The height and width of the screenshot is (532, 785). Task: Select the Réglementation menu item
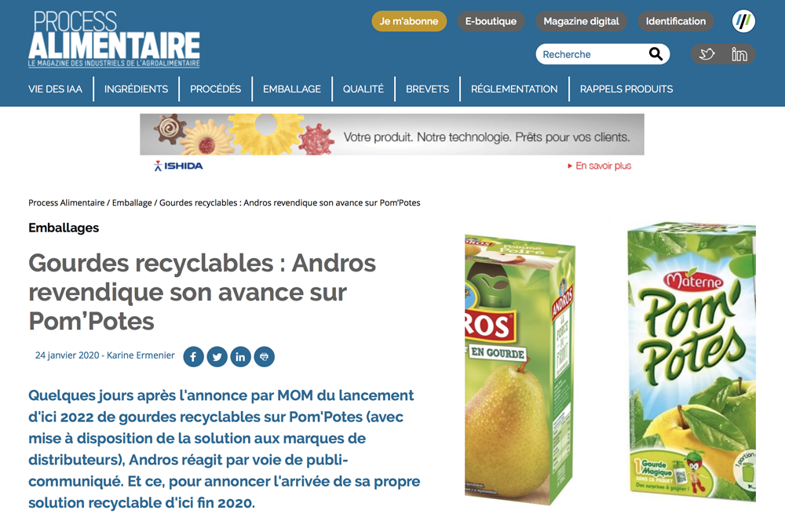[x=514, y=89]
